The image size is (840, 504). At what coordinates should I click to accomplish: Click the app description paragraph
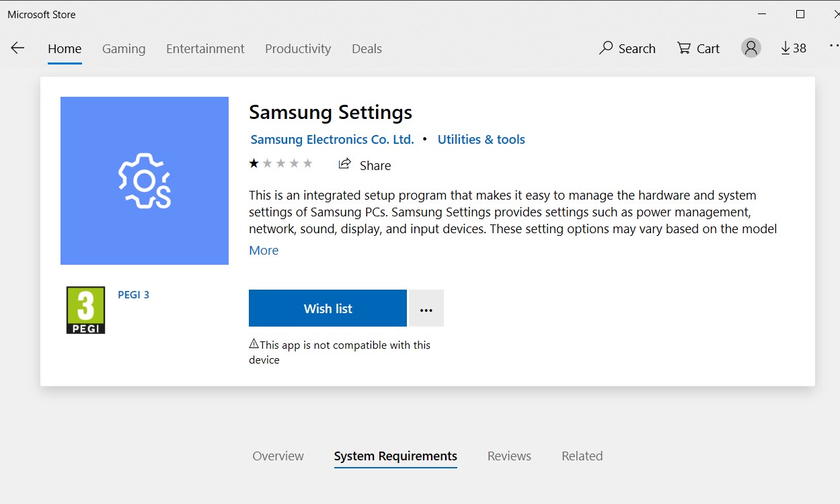pyautogui.click(x=513, y=212)
